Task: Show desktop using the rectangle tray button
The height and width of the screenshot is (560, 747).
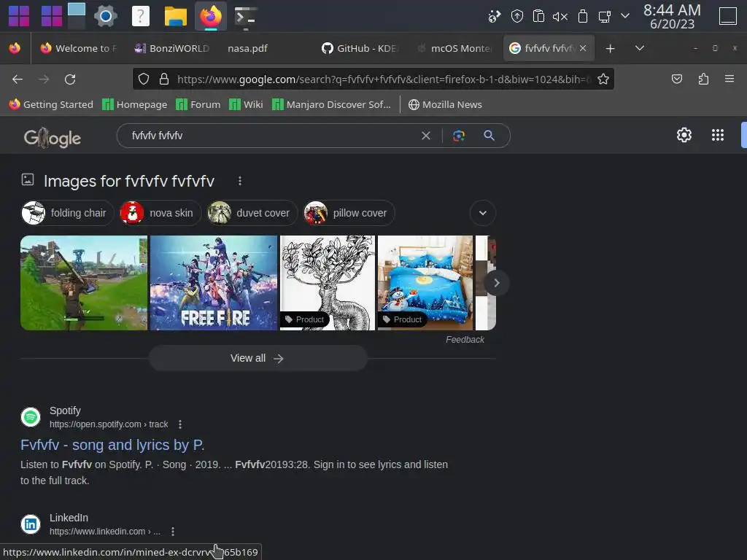Action: [x=728, y=16]
